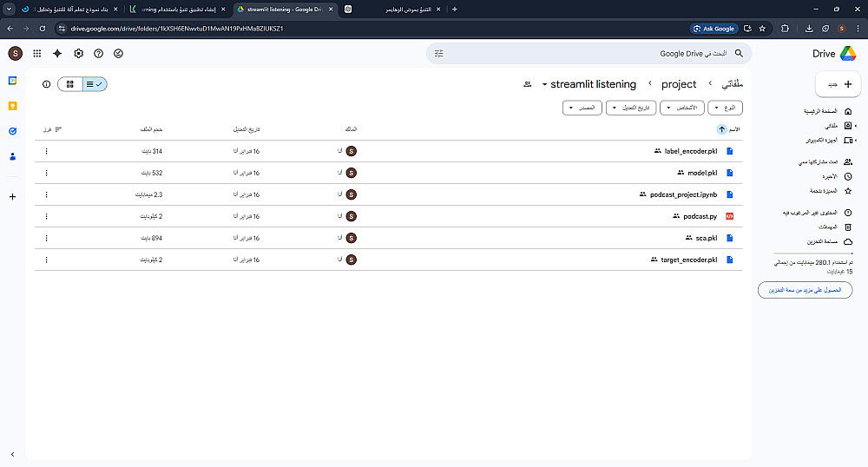The width and height of the screenshot is (868, 467).
Task: Click Ask Google button in address bar
Action: 714,29
